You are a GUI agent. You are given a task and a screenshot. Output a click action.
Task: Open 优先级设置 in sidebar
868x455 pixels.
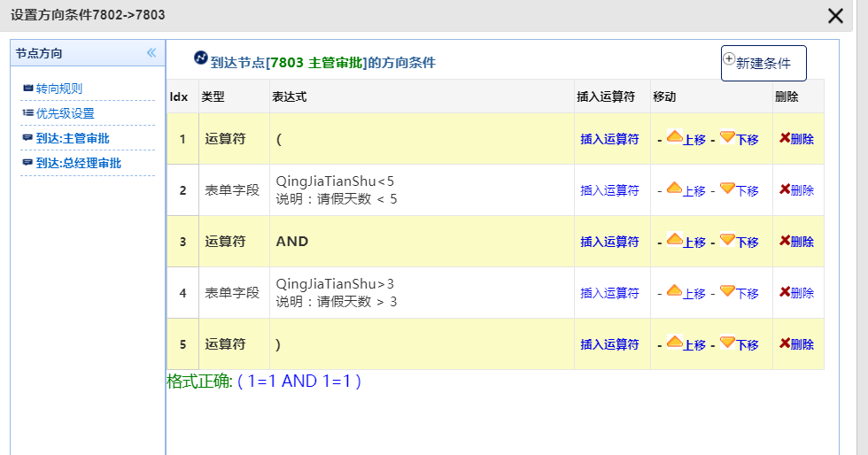(x=65, y=113)
